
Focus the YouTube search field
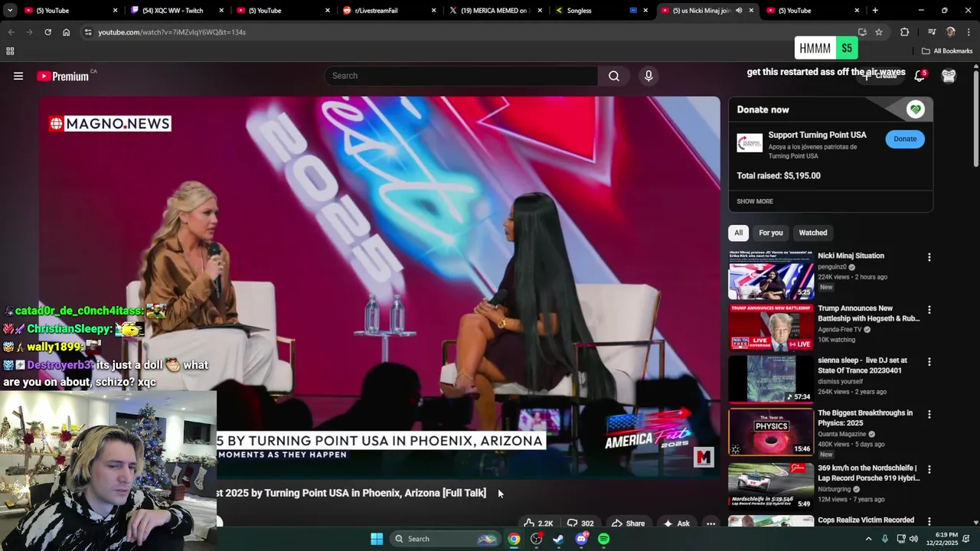[462, 76]
